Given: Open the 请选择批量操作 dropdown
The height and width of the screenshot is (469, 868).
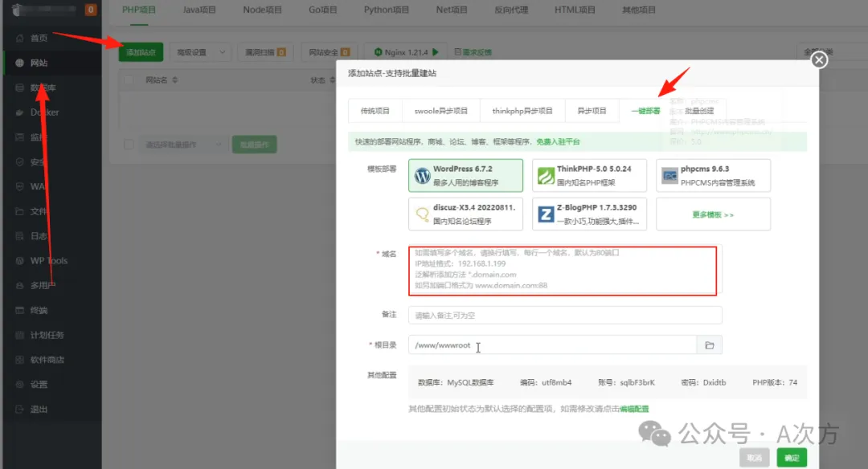Looking at the screenshot, I should pyautogui.click(x=182, y=145).
